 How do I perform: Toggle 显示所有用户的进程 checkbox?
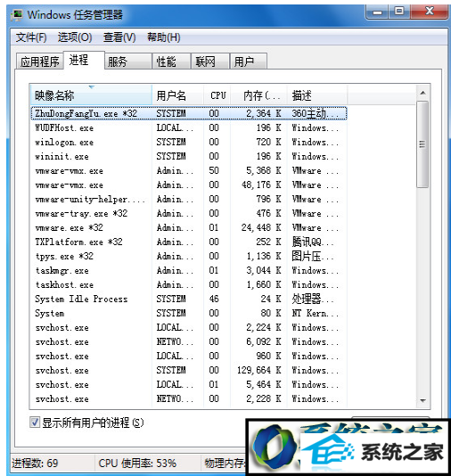click(x=35, y=422)
